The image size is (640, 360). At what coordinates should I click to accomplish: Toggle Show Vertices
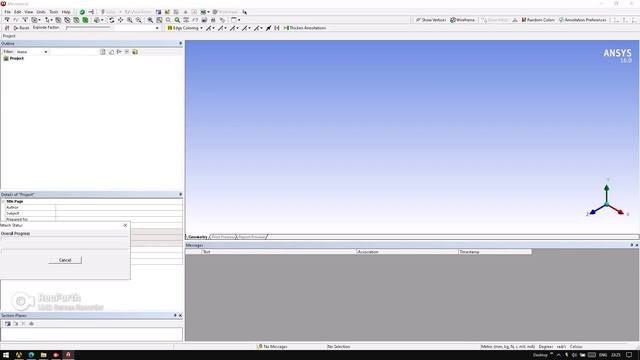pyautogui.click(x=431, y=20)
